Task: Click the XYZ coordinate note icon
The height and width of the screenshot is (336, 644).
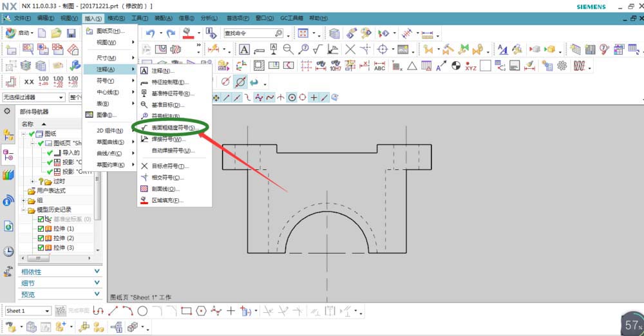Action: pos(471,66)
